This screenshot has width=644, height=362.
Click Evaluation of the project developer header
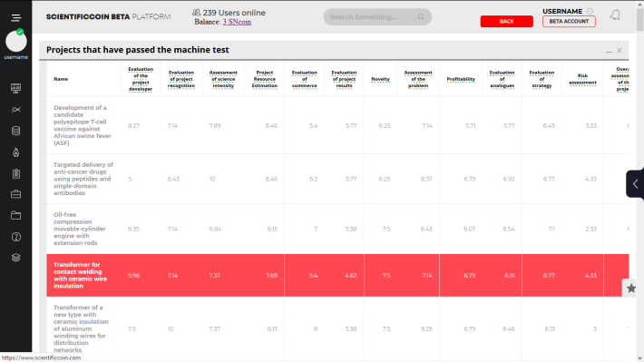[x=141, y=79]
